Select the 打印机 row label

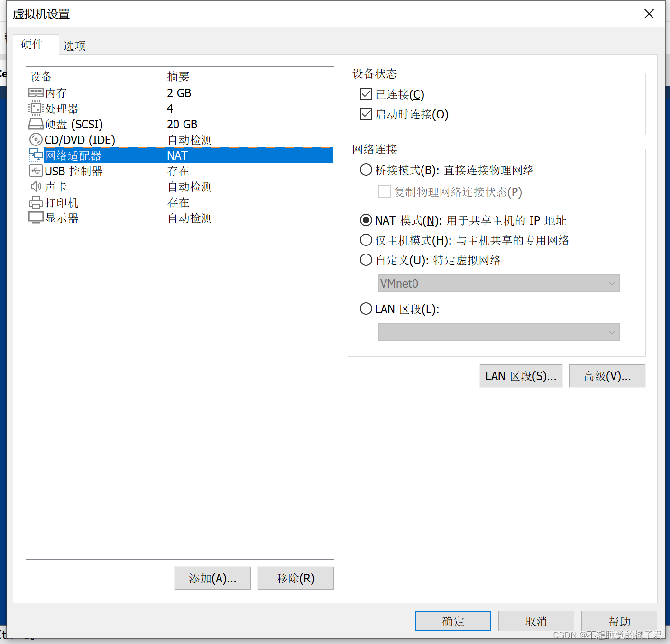(62, 202)
